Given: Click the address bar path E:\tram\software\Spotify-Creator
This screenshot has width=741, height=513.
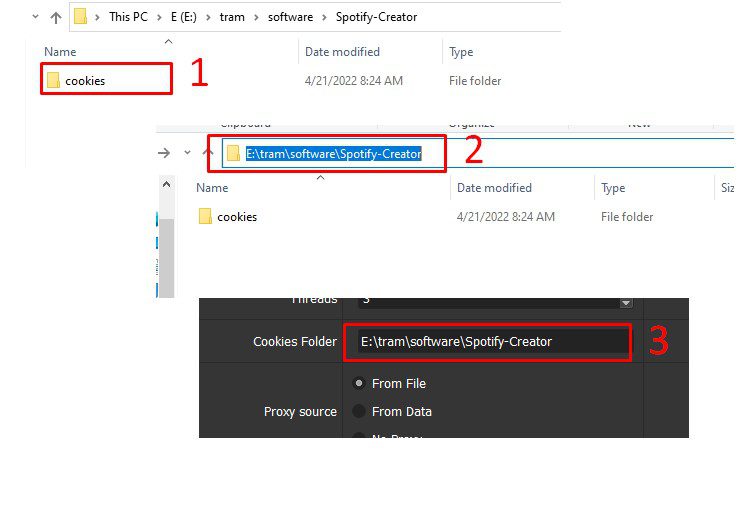Looking at the screenshot, I should click(x=334, y=154).
